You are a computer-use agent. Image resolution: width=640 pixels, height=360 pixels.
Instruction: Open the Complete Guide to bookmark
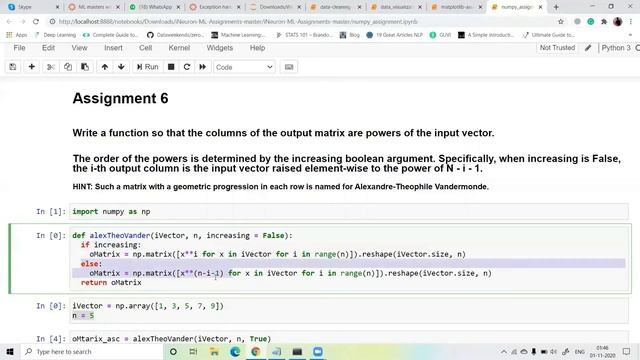pyautogui.click(x=111, y=35)
